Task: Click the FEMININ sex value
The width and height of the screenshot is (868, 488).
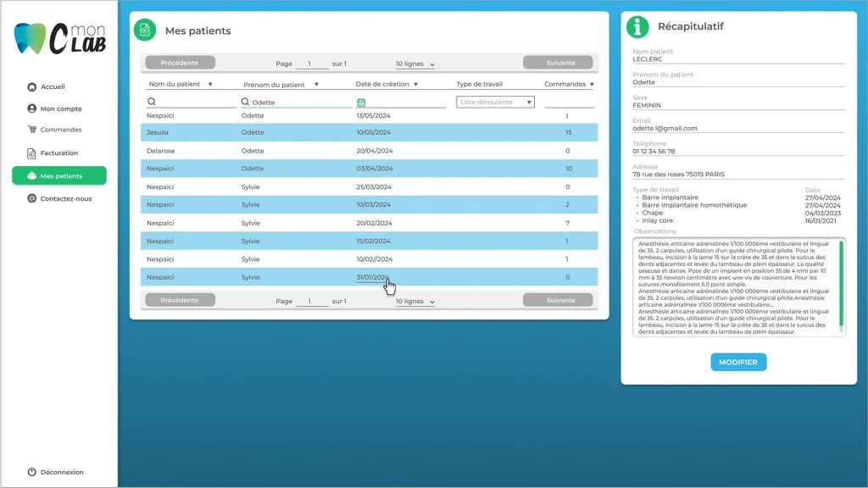Action: [x=647, y=105]
